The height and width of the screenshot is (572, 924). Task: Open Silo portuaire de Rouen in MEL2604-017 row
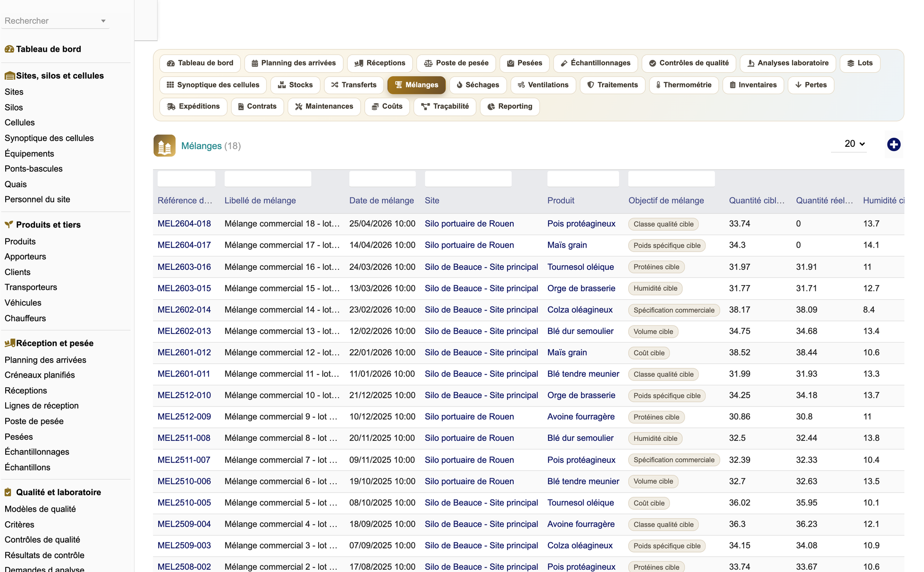(469, 245)
